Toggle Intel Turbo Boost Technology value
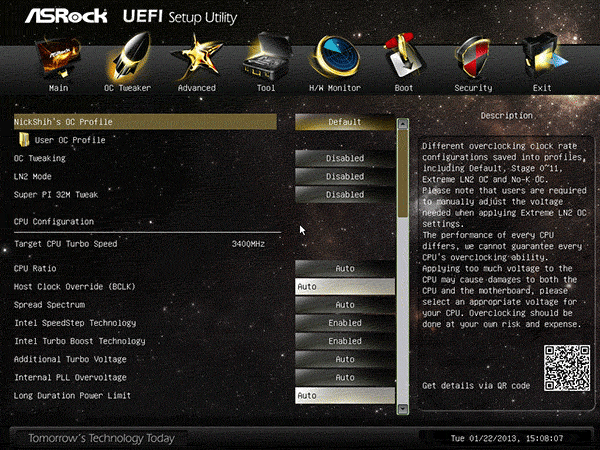 (x=344, y=341)
